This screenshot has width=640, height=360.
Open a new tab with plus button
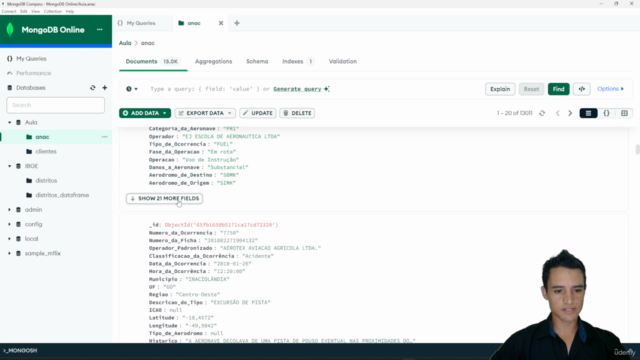237,23
